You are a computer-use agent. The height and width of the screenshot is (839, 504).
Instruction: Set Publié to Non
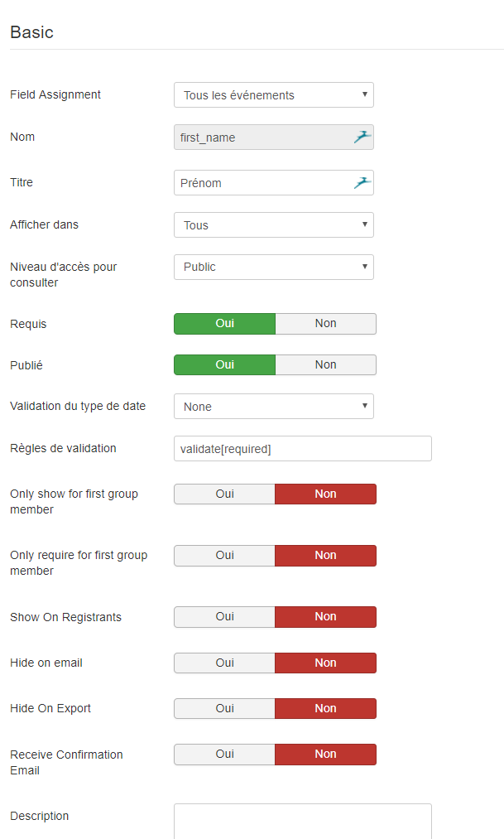(325, 365)
